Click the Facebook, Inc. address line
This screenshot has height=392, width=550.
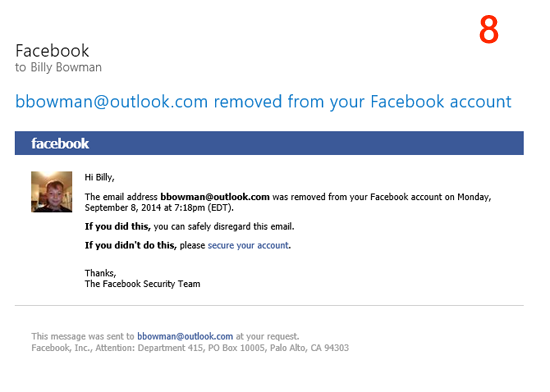pos(190,348)
